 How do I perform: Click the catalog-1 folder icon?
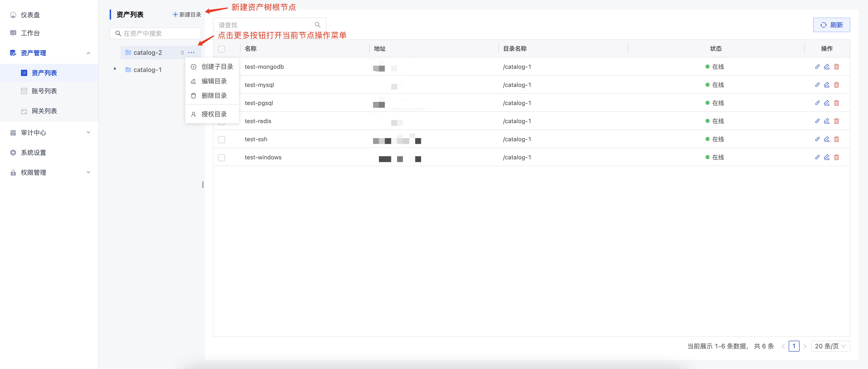click(x=128, y=70)
